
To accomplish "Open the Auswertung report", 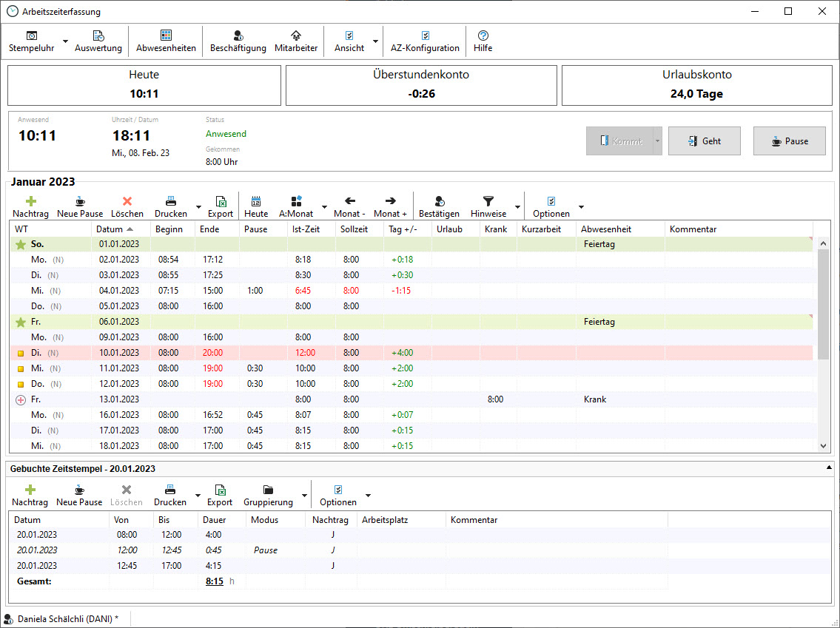I will [98, 41].
